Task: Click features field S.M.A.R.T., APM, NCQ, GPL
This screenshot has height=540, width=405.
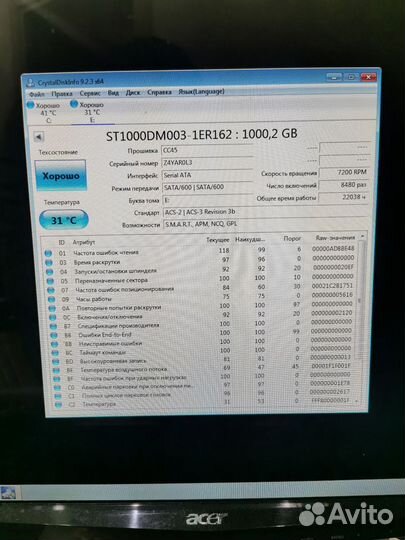Action: pos(266,224)
